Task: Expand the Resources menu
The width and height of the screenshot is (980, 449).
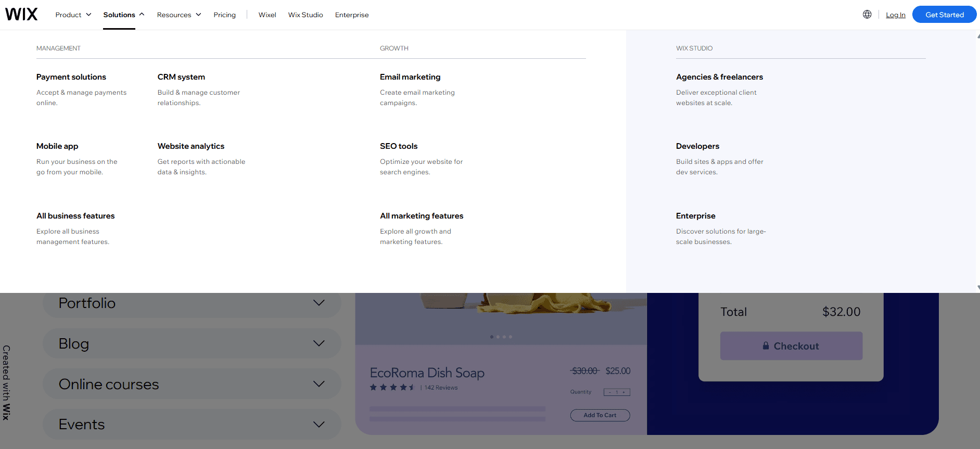Action: coord(179,15)
